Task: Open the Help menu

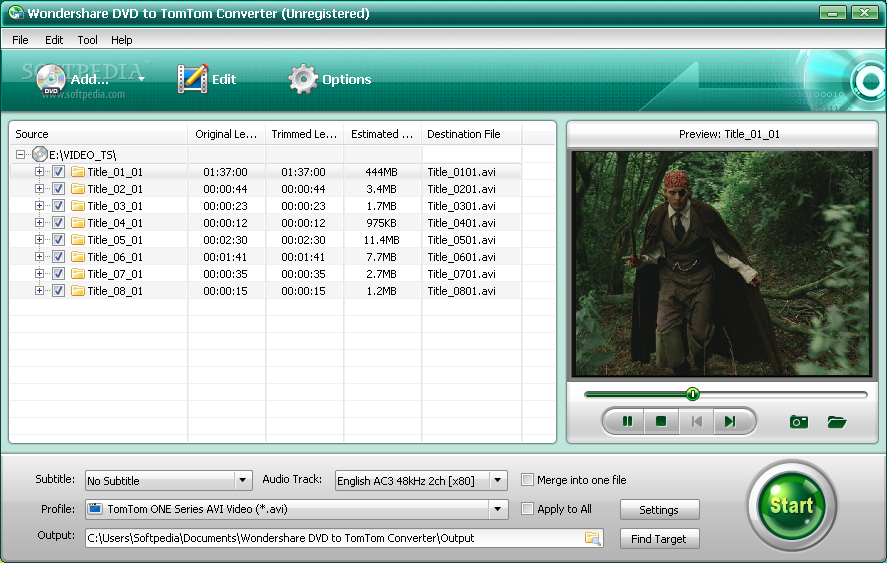Action: (122, 40)
